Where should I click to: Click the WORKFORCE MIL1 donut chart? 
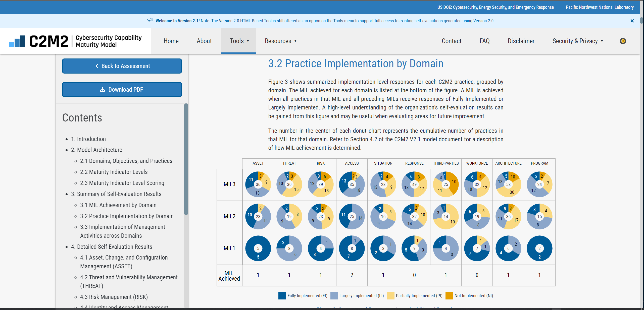coord(477,248)
